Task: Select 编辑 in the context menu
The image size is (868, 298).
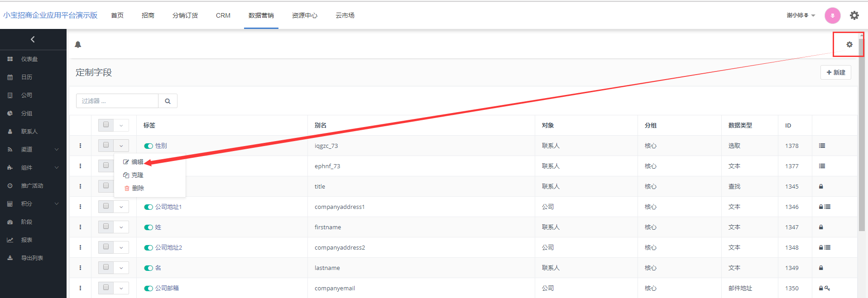Action: (137, 162)
